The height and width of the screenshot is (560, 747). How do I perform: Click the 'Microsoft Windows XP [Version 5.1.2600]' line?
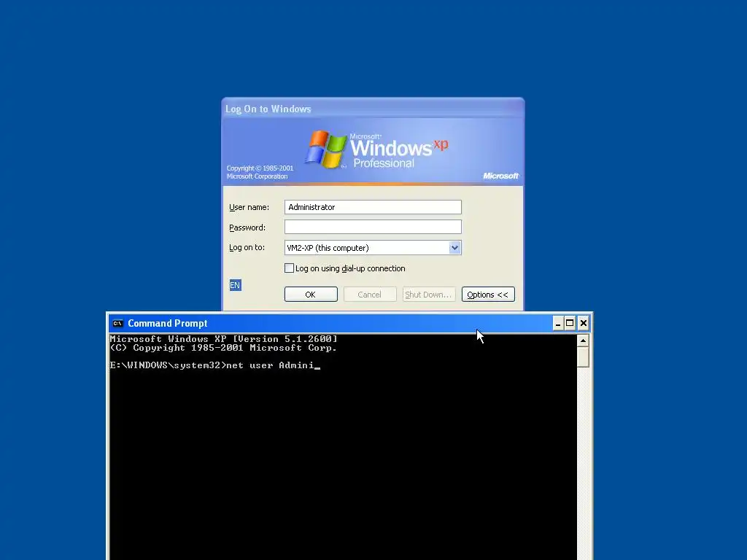coord(223,339)
